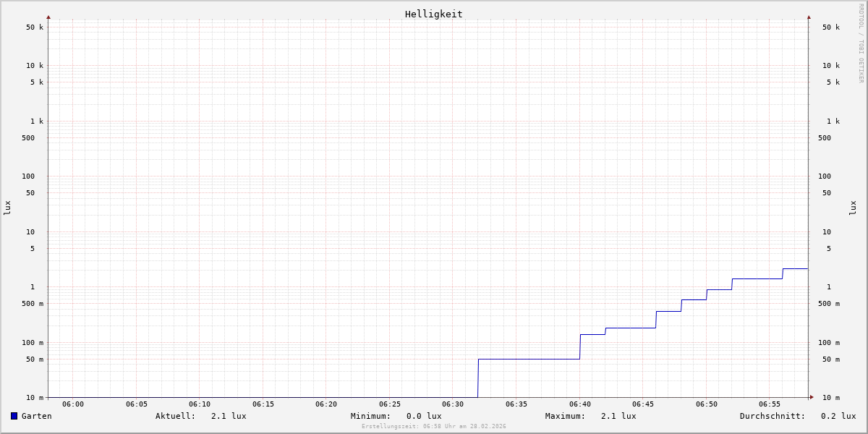The width and height of the screenshot is (868, 434).
Task: Click the 10 m label on the left axis
Action: click(x=35, y=398)
